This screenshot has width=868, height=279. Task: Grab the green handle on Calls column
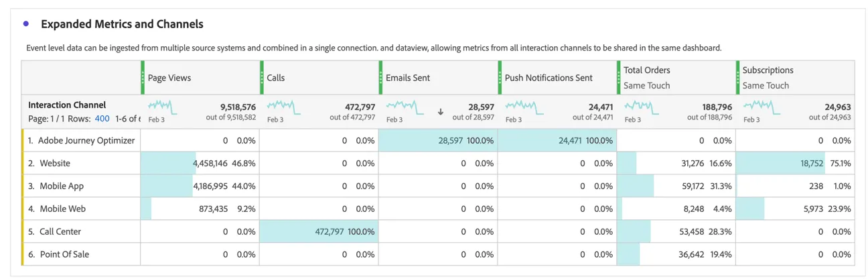[x=262, y=78]
